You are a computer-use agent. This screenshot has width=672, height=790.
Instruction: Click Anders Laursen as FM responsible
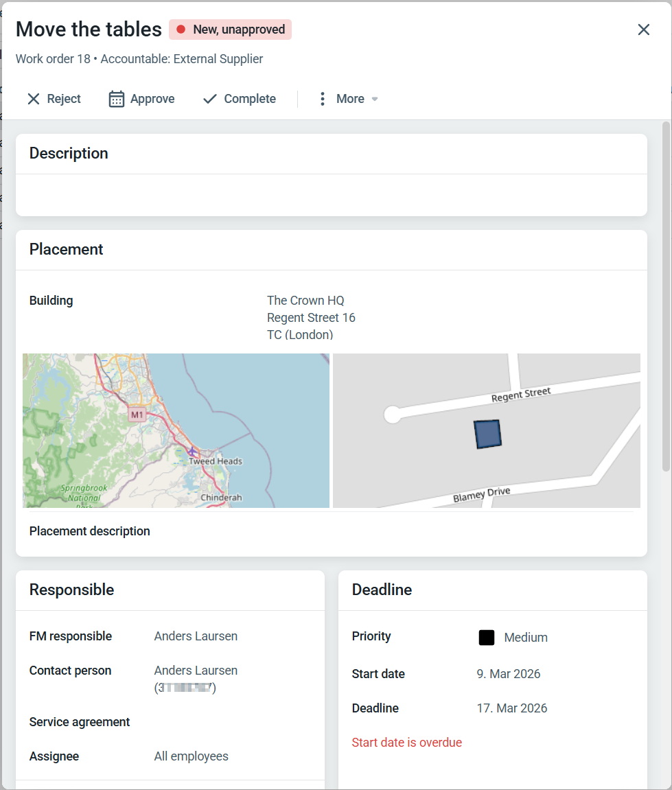[196, 636]
